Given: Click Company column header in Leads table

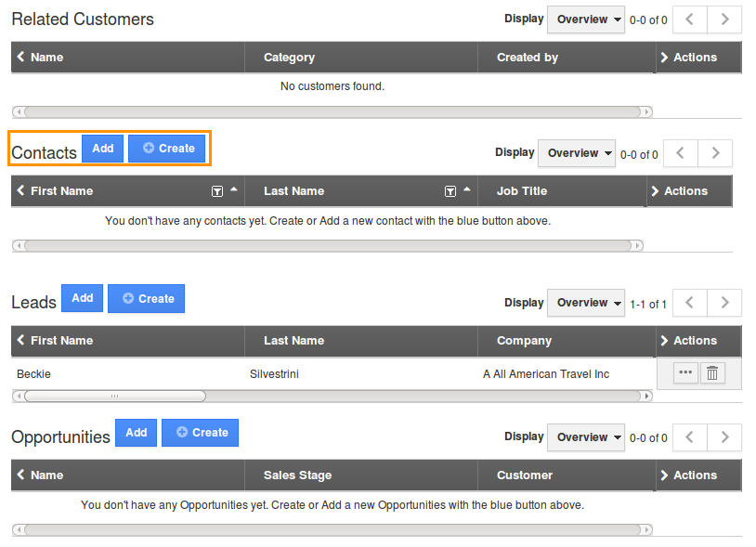Looking at the screenshot, I should 524,341.
